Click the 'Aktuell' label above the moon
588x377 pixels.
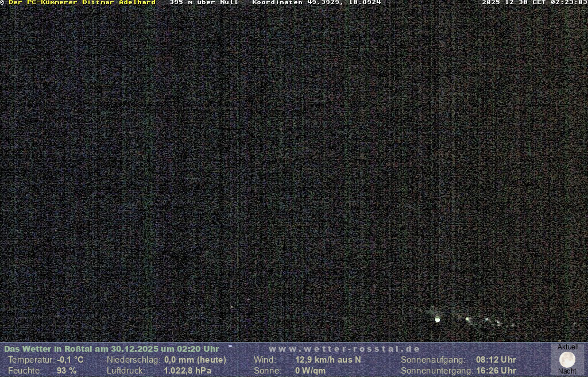[567, 347]
